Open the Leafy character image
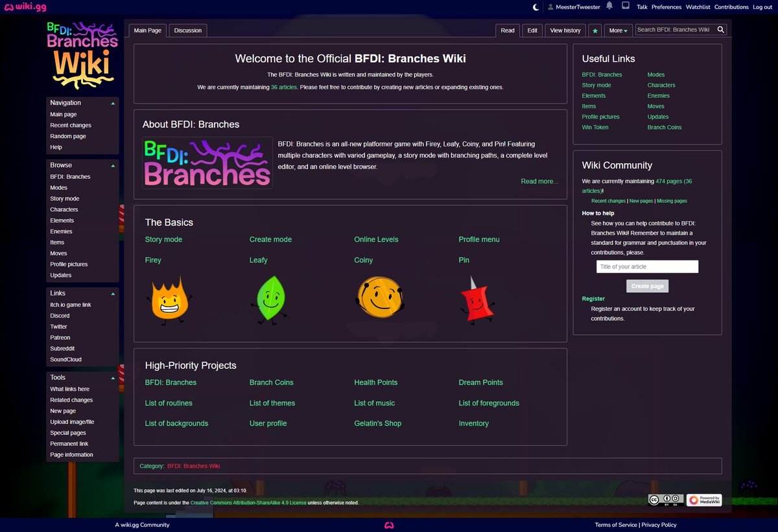The height and width of the screenshot is (532, 778). (x=270, y=299)
